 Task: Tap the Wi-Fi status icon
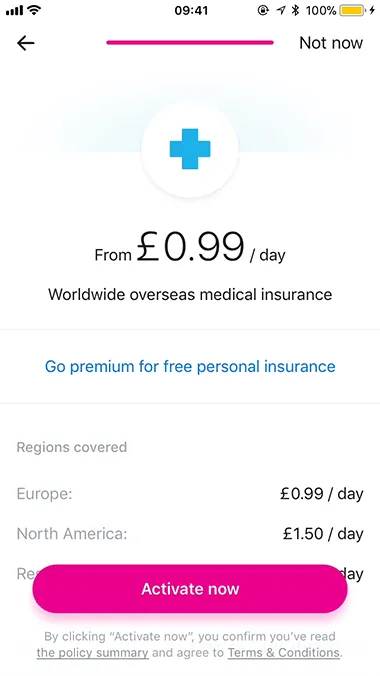(34, 10)
